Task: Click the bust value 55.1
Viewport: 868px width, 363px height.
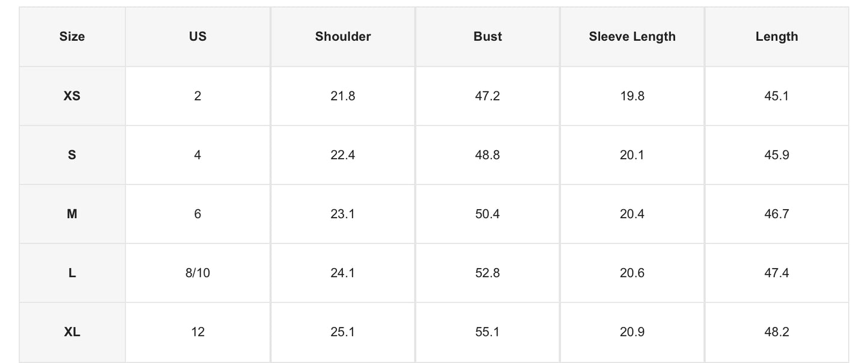Action: 488,332
